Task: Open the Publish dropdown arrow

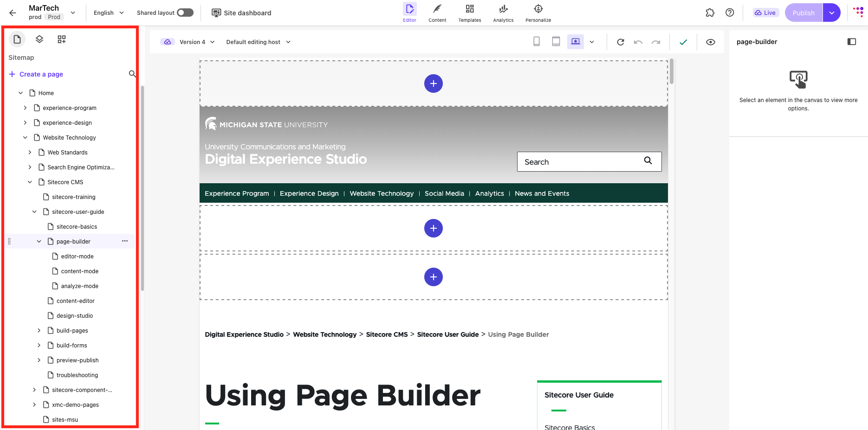Action: (832, 13)
